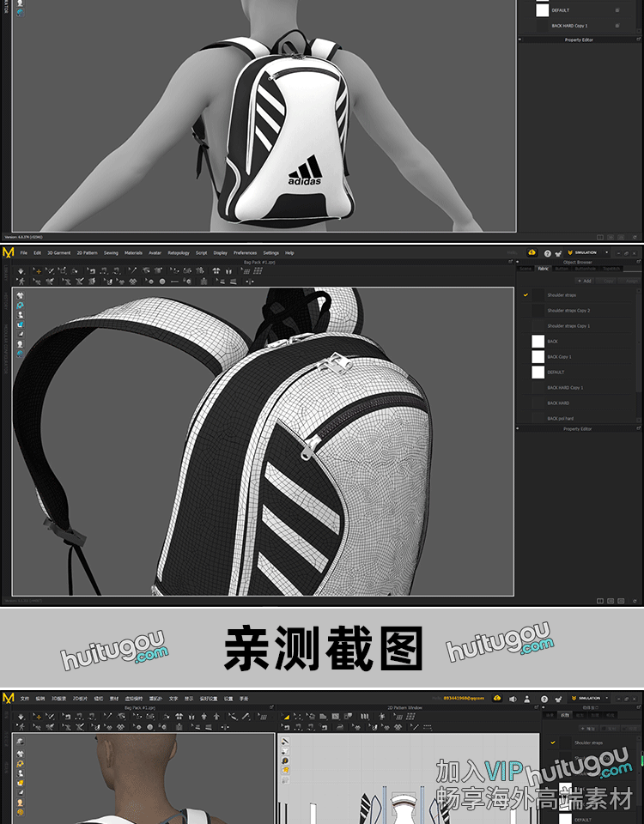Click the Bag Pack #1.zprj title in wireframe window
644x824 pixels.
coord(259,263)
